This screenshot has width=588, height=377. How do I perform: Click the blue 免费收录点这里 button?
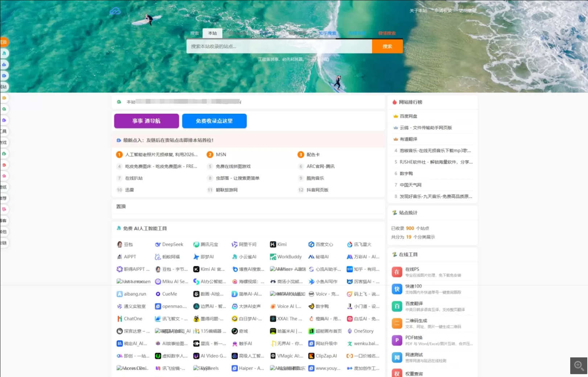tap(214, 121)
